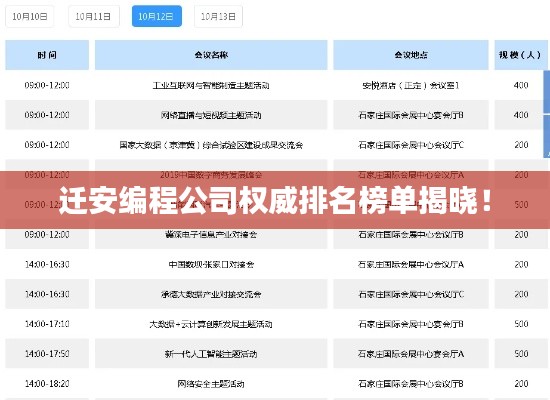Click the 会议厅B location in 电子信息产业 row

[x=411, y=234]
